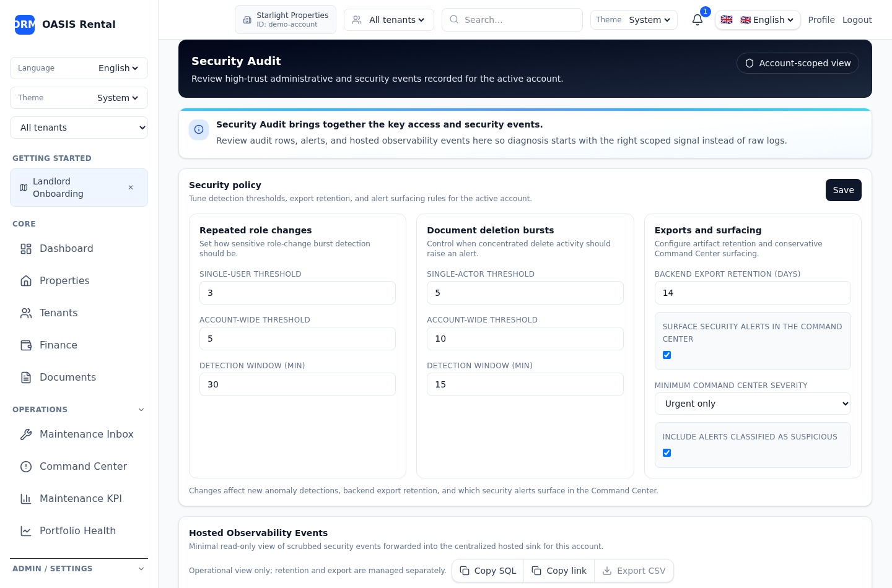Select Maintenance KPI in the sidebar

coord(81,498)
